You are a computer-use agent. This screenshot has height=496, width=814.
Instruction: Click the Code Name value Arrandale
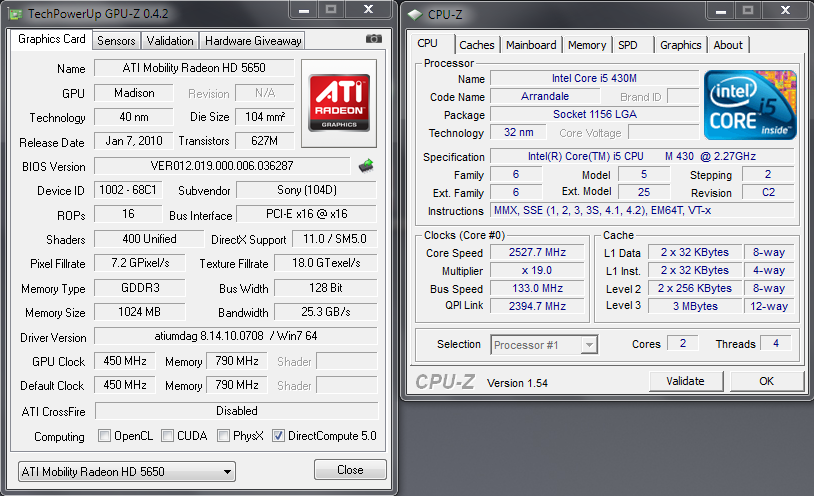(x=545, y=97)
